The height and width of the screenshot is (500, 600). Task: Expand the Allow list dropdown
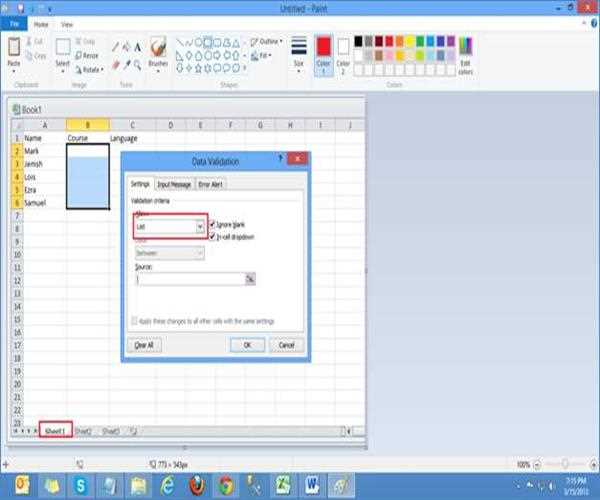200,227
